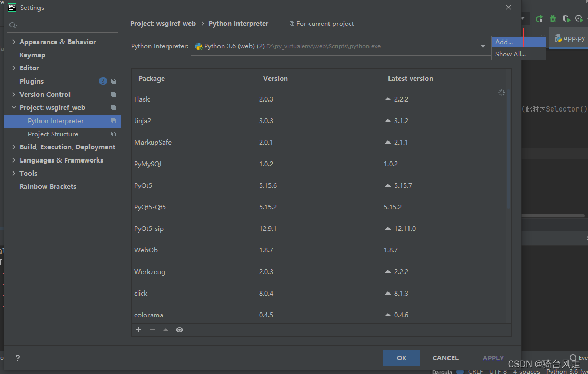Click the settings search field
This screenshot has height=374, width=588.
(x=63, y=25)
